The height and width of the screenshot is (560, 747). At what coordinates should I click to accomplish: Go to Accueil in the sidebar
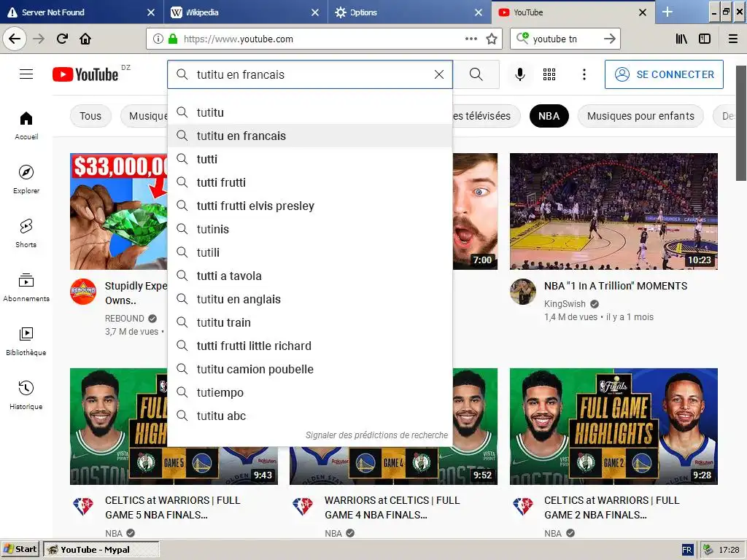tap(26, 125)
